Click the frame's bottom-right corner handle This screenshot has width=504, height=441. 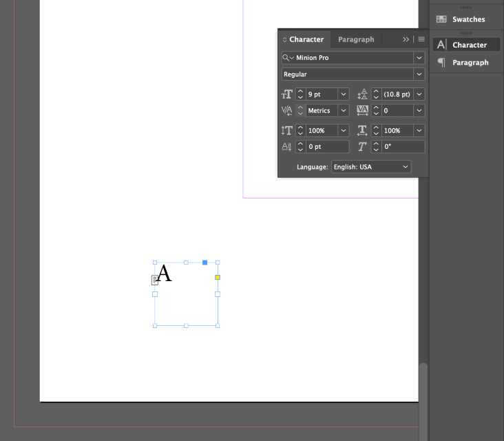click(x=218, y=325)
